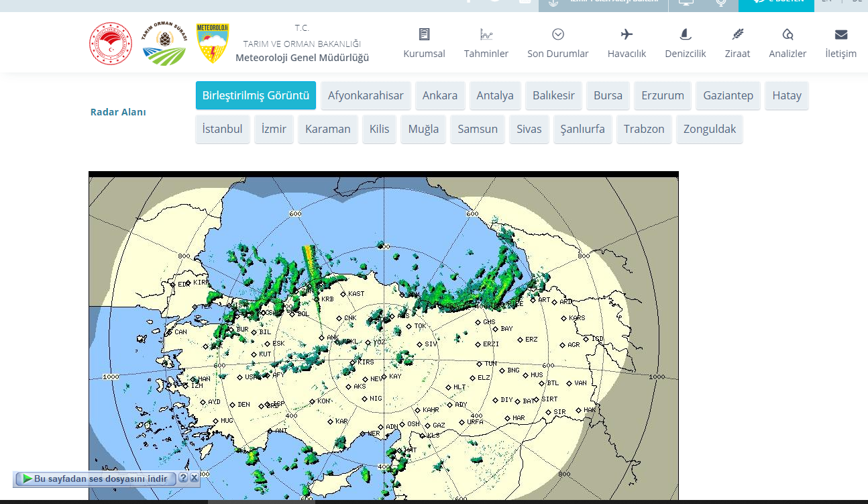
Task: Choose the Balıkesir radar area
Action: click(553, 95)
